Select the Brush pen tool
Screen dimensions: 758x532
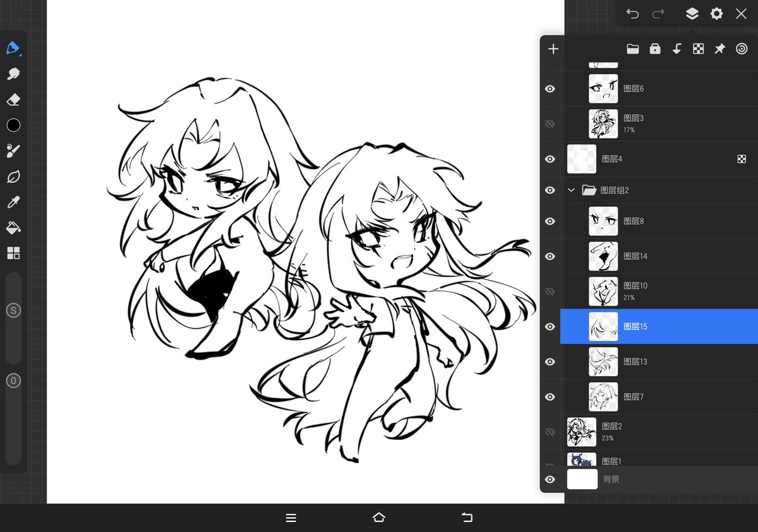click(x=13, y=48)
